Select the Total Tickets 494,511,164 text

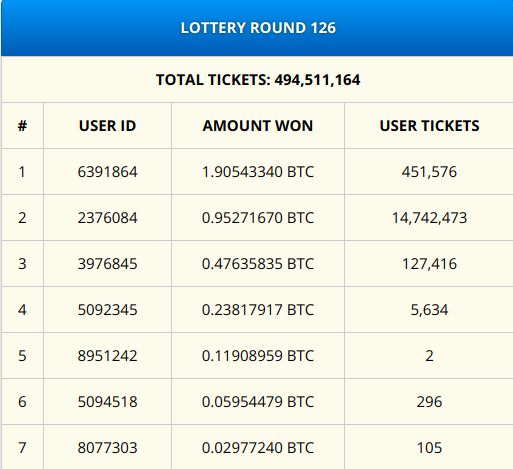pyautogui.click(x=258, y=80)
